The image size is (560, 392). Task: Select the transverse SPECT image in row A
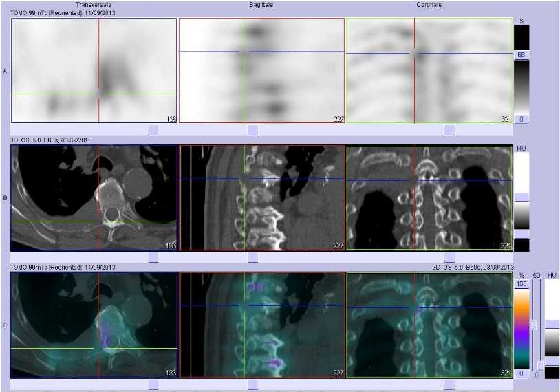click(94, 71)
